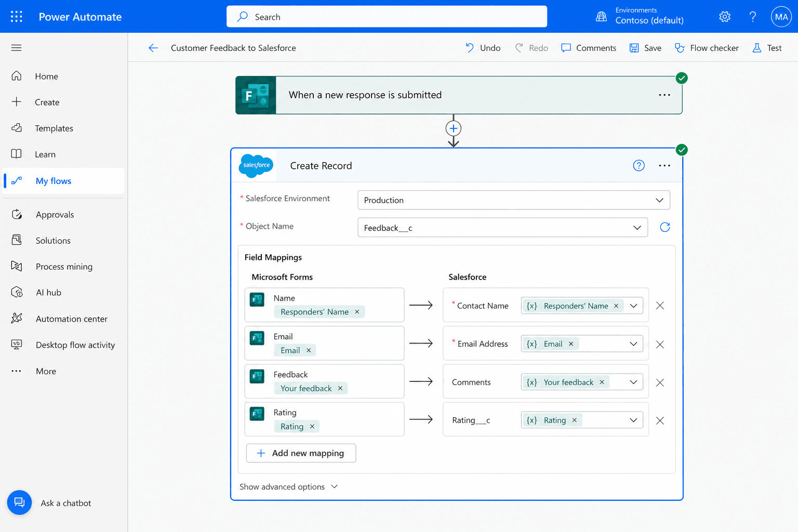Click the Forms icon in Rating mapping row
Screen dimensions: 798x532
(257, 414)
